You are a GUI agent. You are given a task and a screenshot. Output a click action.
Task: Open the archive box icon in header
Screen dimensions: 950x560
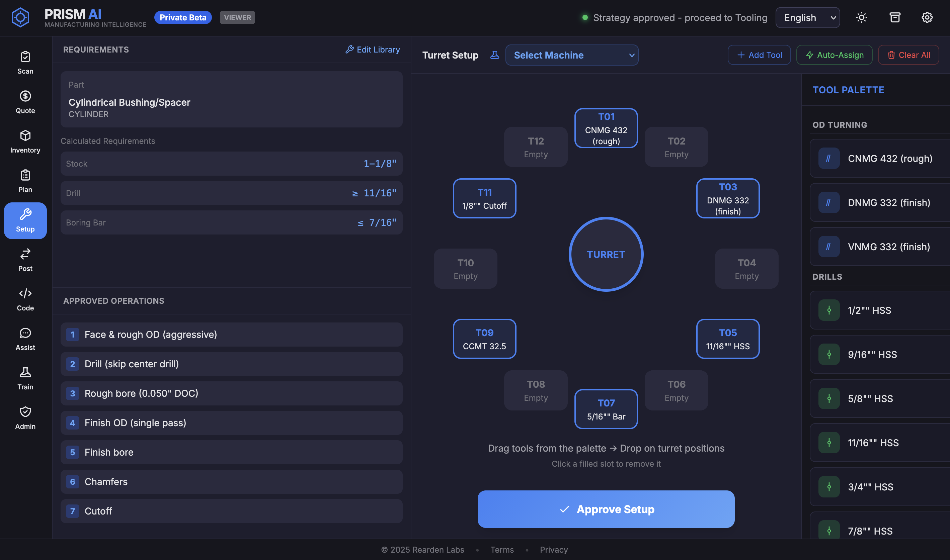[x=894, y=17]
